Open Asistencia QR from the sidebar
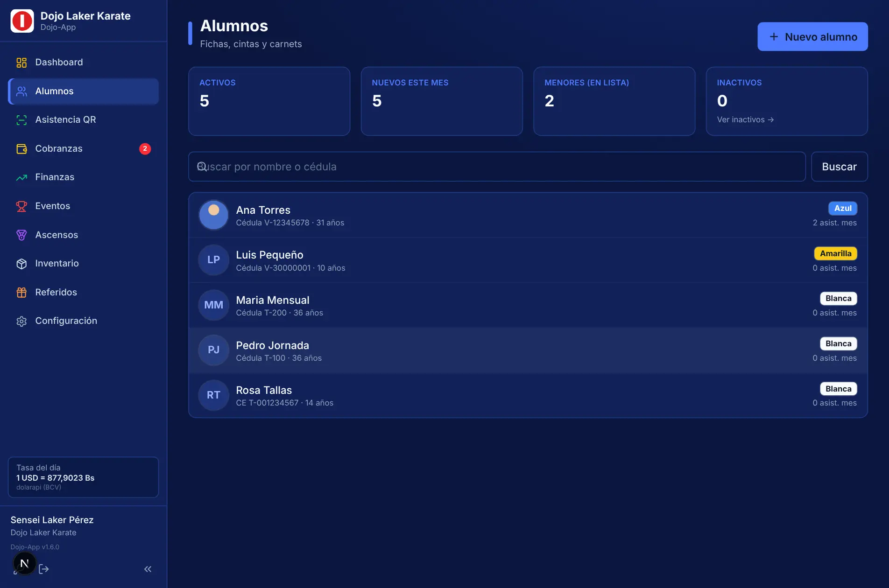The height and width of the screenshot is (588, 889). click(83, 120)
